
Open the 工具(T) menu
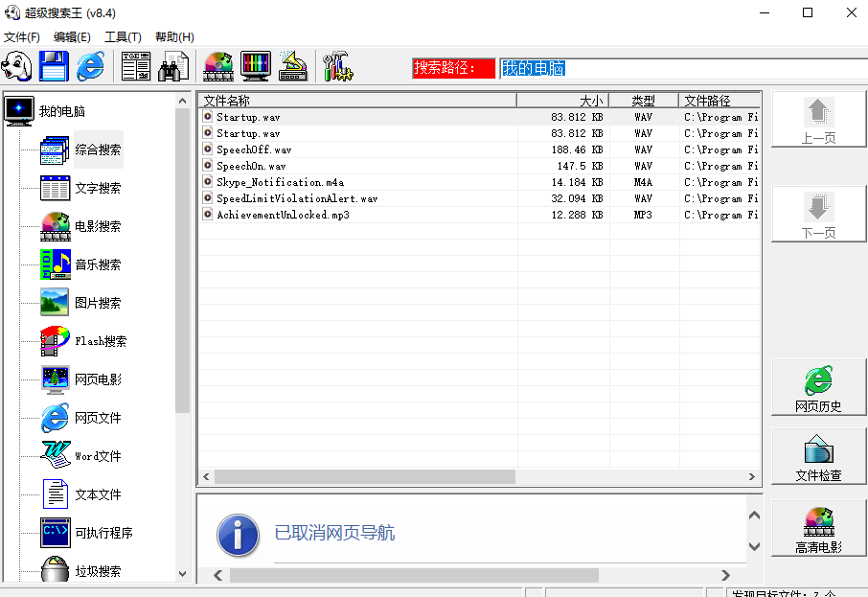pos(123,37)
